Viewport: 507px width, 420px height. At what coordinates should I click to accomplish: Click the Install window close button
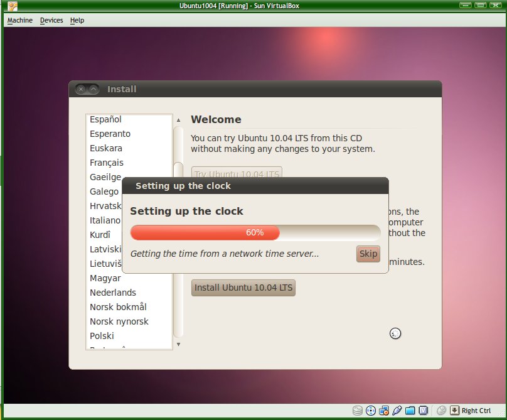pyautogui.click(x=81, y=89)
